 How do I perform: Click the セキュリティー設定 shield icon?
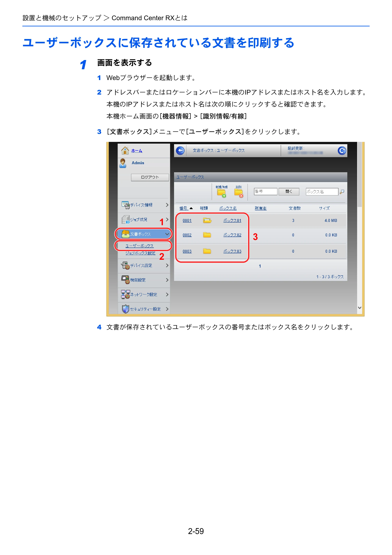pos(126,309)
